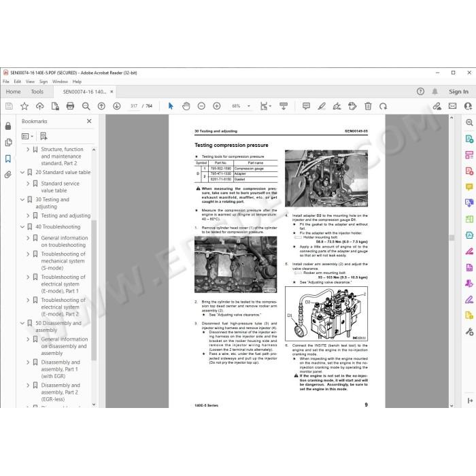Click the Add comment sticky note icon
The height and width of the screenshot is (476, 476).
[x=306, y=106]
